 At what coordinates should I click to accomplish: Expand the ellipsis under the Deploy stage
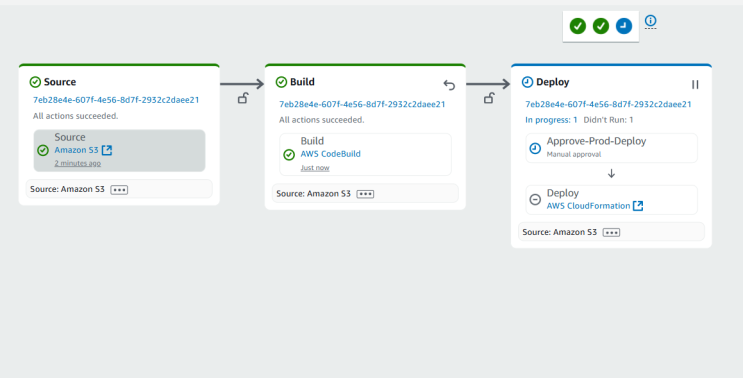coord(611,232)
